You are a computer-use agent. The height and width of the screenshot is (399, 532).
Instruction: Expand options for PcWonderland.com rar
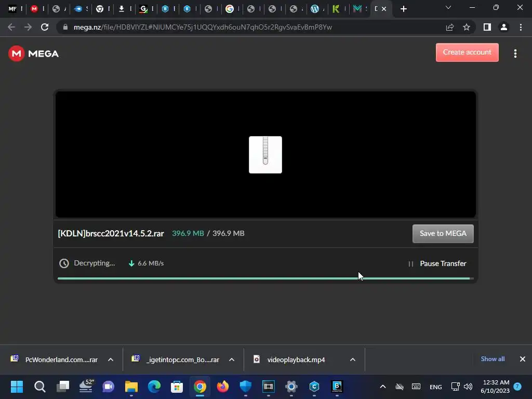click(x=111, y=360)
